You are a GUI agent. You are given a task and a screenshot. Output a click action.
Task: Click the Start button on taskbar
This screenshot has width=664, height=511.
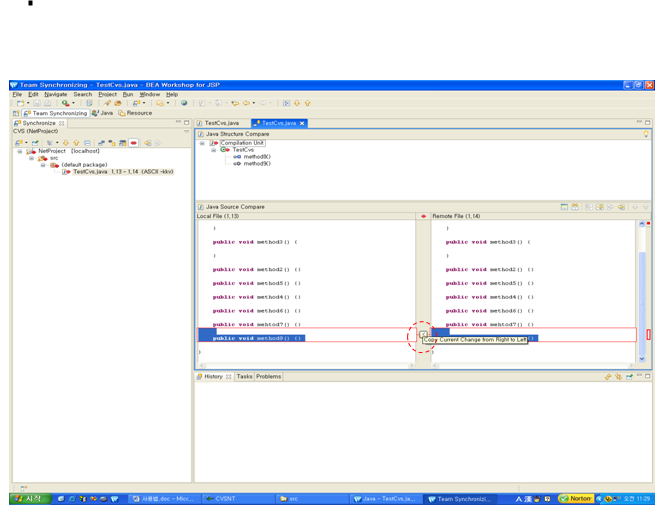pos(30,499)
